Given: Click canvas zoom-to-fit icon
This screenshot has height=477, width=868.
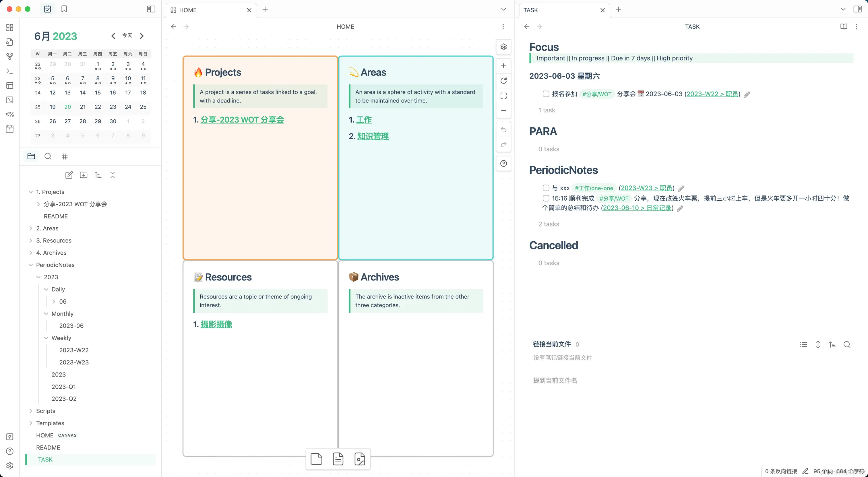Looking at the screenshot, I should coord(503,96).
